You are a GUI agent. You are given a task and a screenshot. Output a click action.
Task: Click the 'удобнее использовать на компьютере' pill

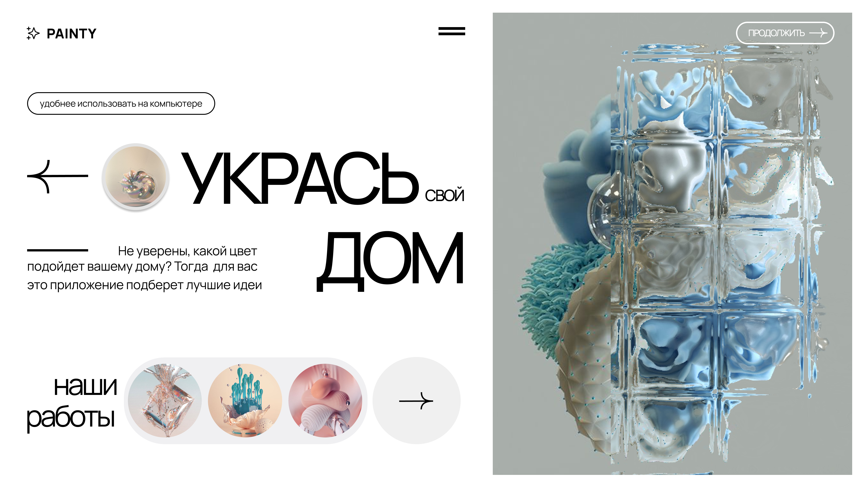[x=121, y=103]
